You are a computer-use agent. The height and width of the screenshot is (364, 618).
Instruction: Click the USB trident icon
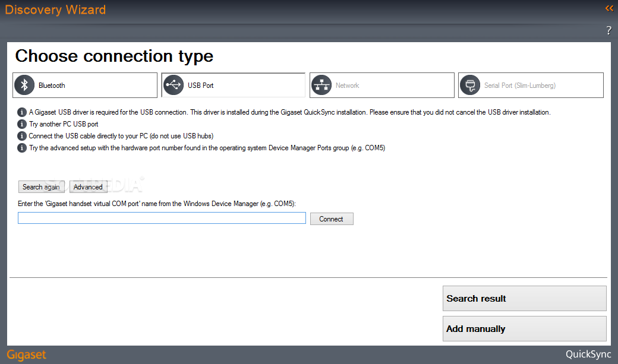click(174, 85)
